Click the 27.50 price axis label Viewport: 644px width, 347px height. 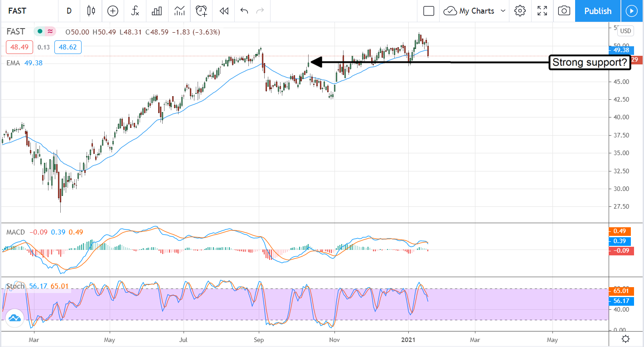621,206
